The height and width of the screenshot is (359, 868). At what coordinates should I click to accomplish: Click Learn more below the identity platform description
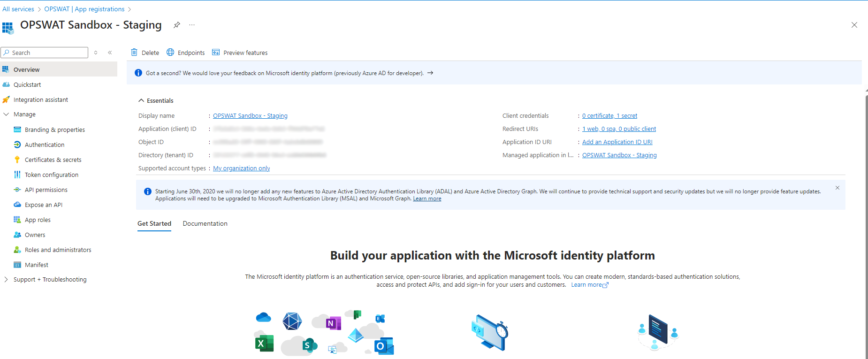tap(589, 285)
